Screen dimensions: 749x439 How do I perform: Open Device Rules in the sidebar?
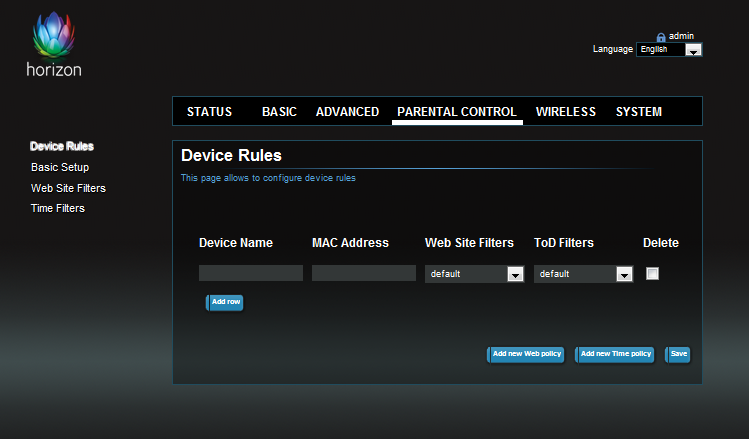tap(62, 146)
